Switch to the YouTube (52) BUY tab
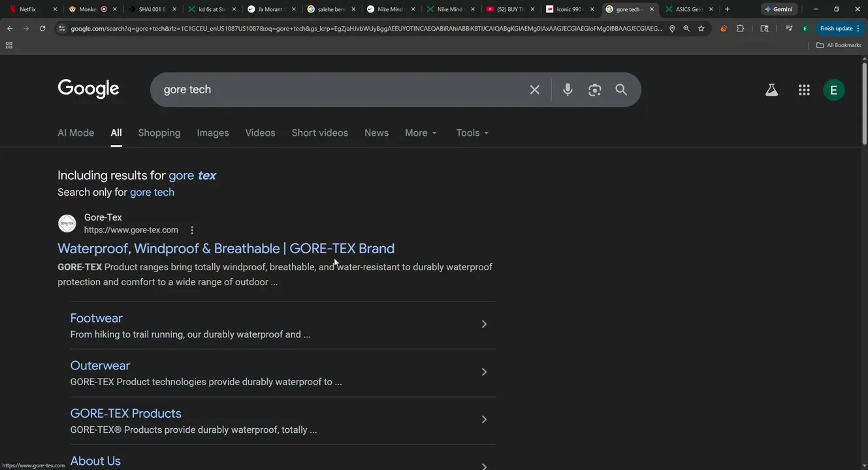 [x=510, y=9]
